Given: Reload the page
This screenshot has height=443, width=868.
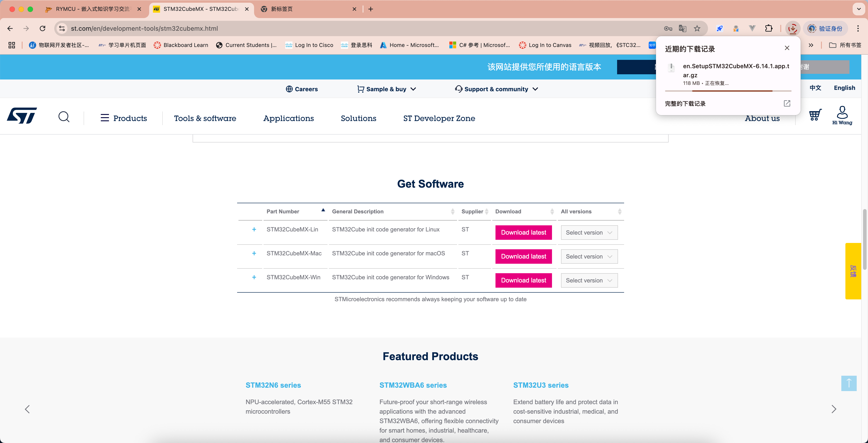Looking at the screenshot, I should click(x=42, y=29).
